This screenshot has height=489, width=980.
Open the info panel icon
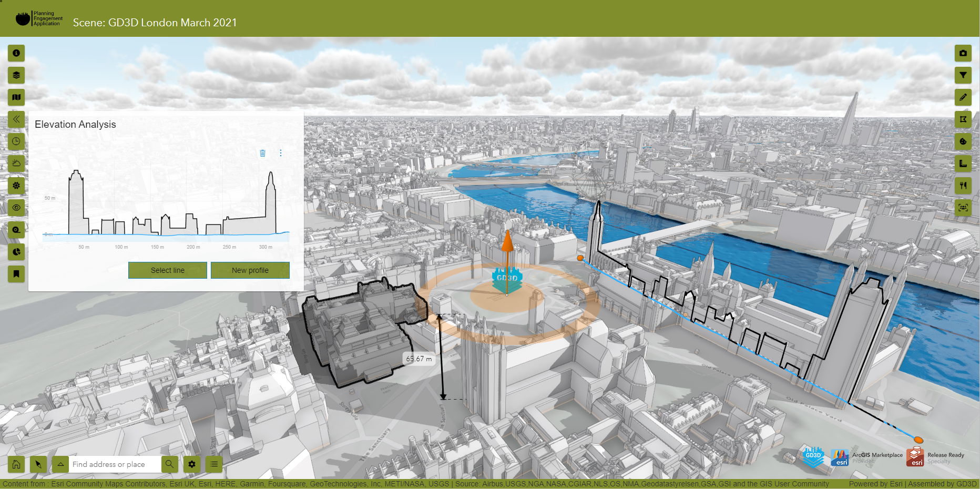click(x=16, y=53)
